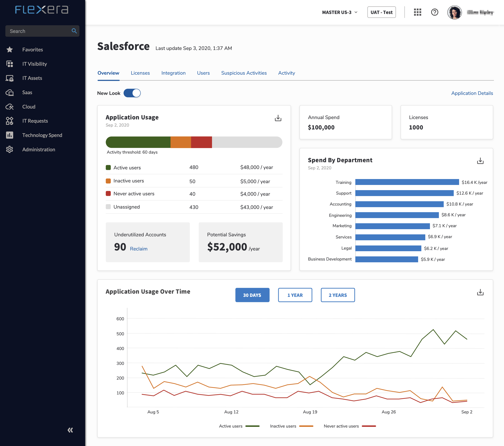The image size is (504, 446).
Task: Click the Business Development department bar
Action: point(387,259)
